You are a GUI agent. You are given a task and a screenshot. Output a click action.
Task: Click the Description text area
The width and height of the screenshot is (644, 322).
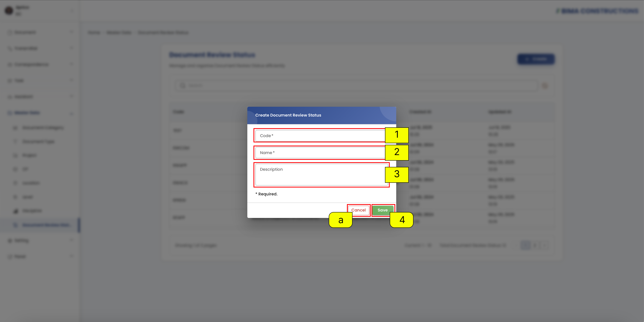tap(321, 174)
